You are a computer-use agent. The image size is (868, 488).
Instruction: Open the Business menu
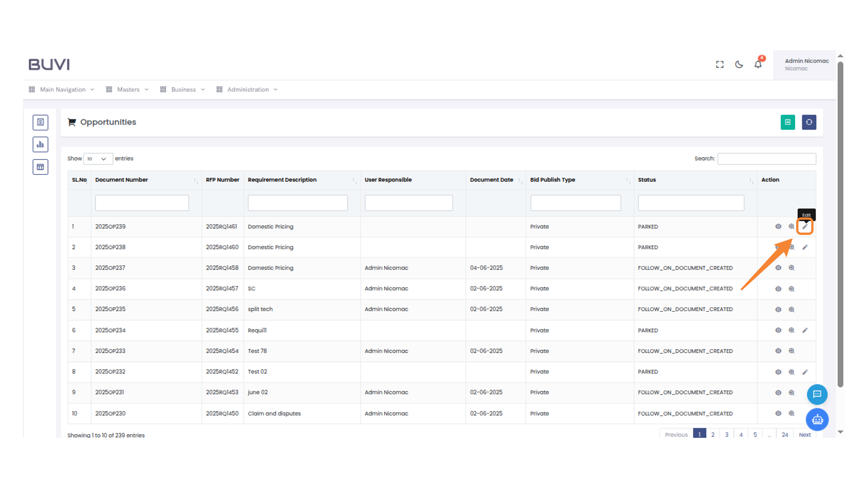(x=183, y=89)
